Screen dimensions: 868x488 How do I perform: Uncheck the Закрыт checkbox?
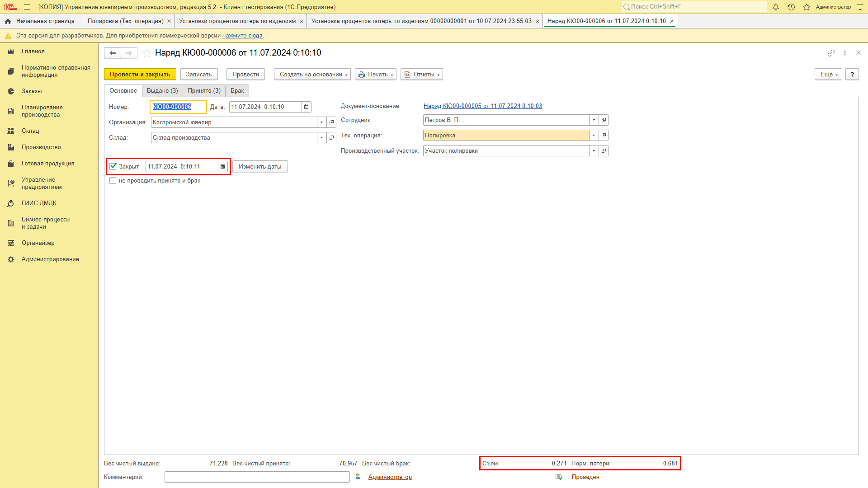tap(113, 166)
